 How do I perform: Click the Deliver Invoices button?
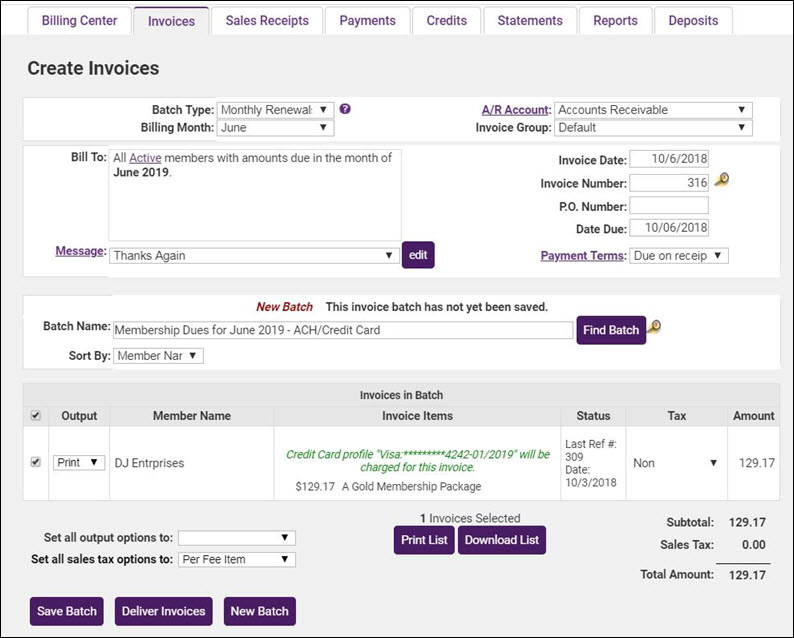coord(164,611)
